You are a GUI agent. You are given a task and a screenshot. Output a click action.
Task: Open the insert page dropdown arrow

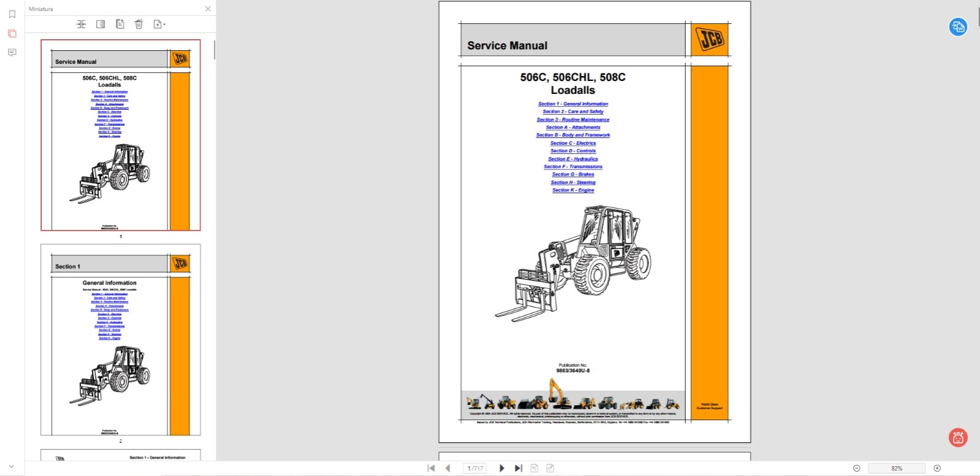tap(165, 25)
